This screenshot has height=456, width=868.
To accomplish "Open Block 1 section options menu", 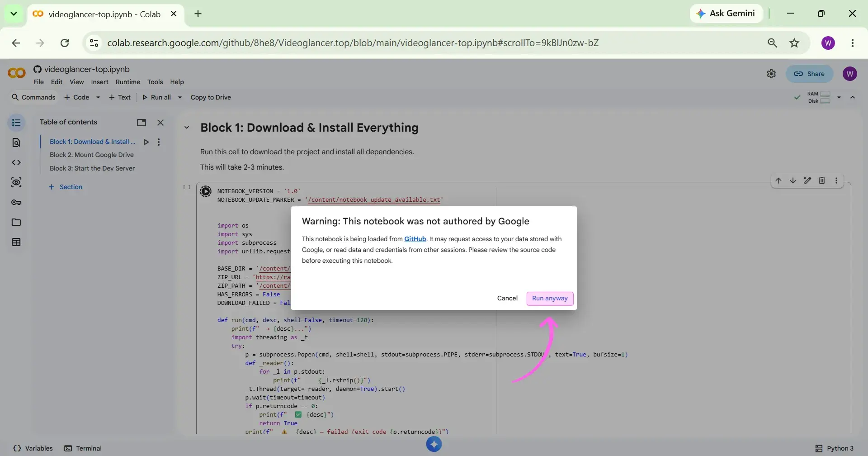I will point(159,142).
